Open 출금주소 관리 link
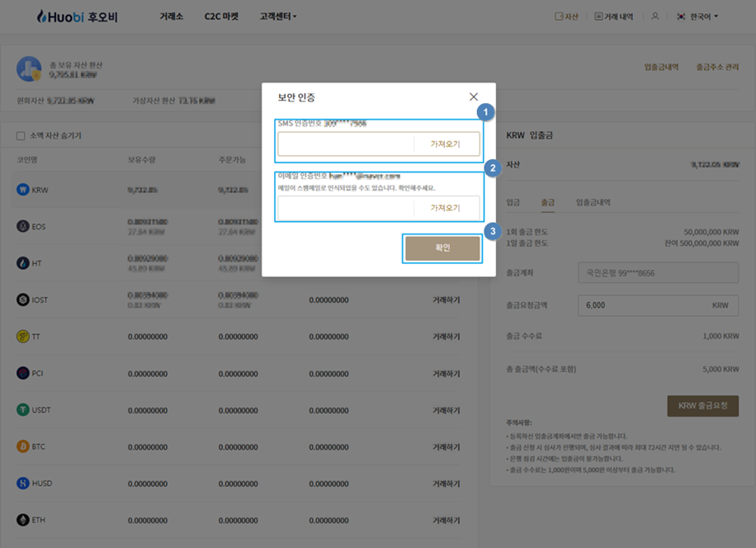The width and height of the screenshot is (756, 548). [717, 67]
